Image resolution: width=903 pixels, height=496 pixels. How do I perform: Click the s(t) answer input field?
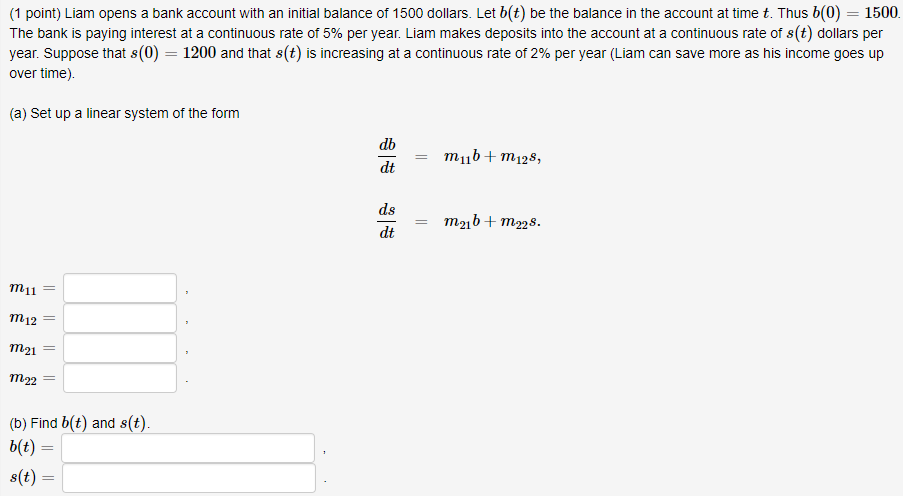pyautogui.click(x=189, y=478)
